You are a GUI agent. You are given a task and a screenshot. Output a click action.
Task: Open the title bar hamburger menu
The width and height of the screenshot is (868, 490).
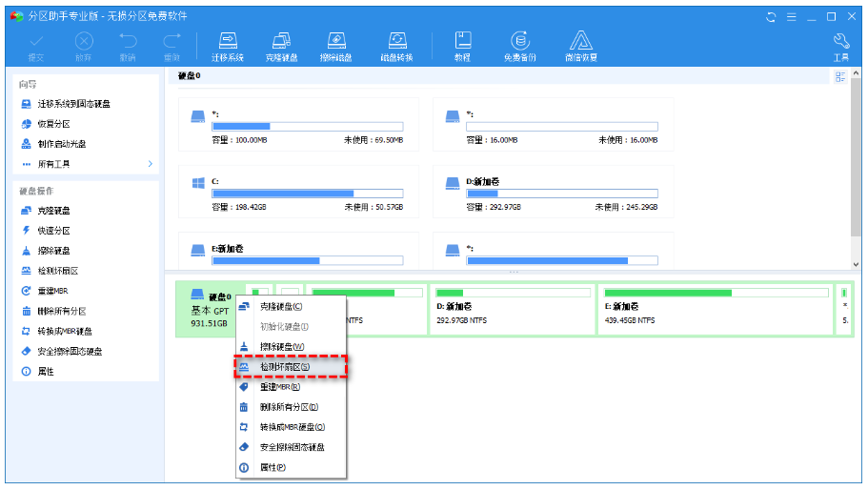coord(792,17)
